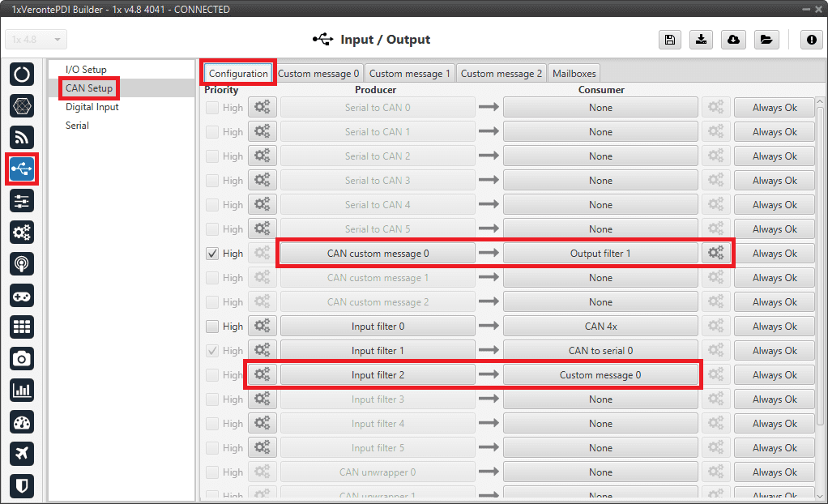Open the camera section in sidebar

coord(22,358)
